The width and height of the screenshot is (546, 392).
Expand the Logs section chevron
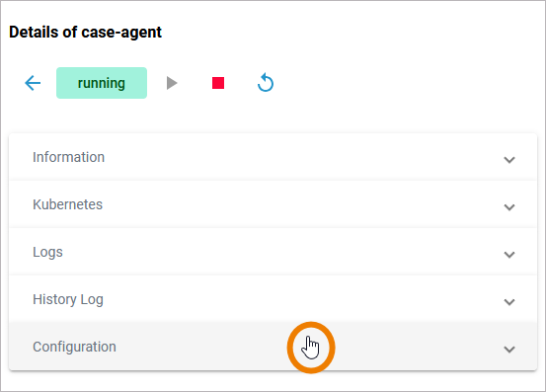509,255
